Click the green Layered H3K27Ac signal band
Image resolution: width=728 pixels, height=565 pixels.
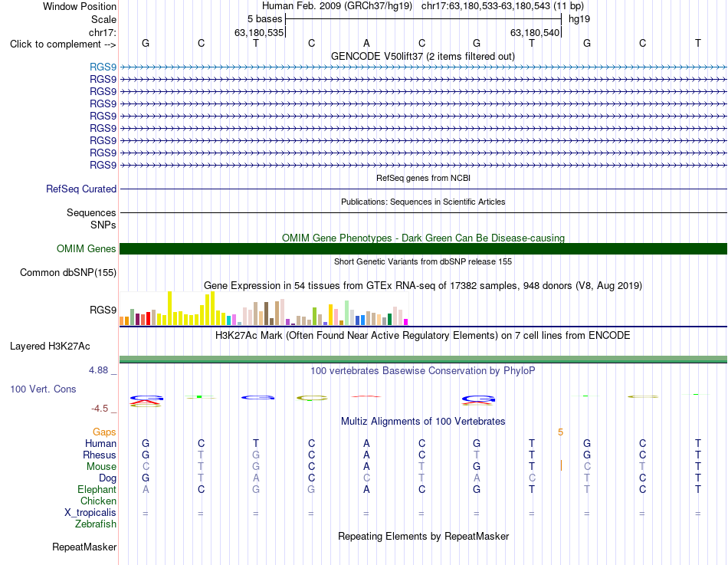pyautogui.click(x=423, y=359)
